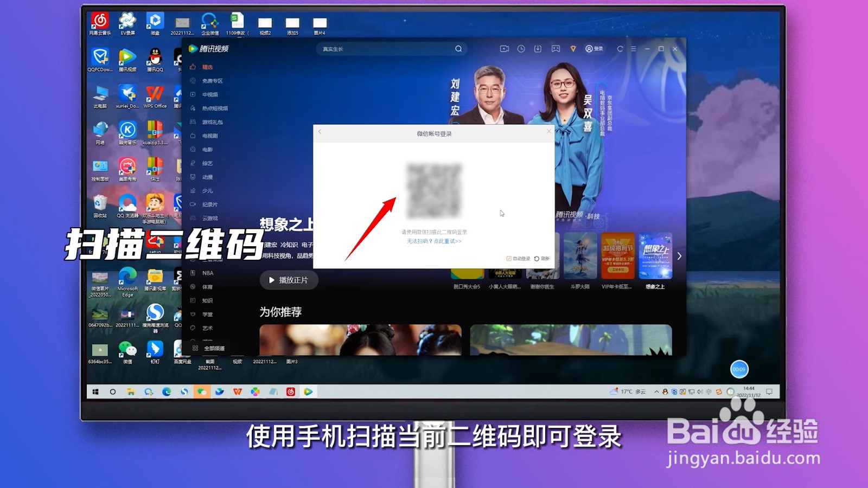Screen dimensions: 868x488
Task: Click the back chevron in the login dialog
Action: click(320, 130)
